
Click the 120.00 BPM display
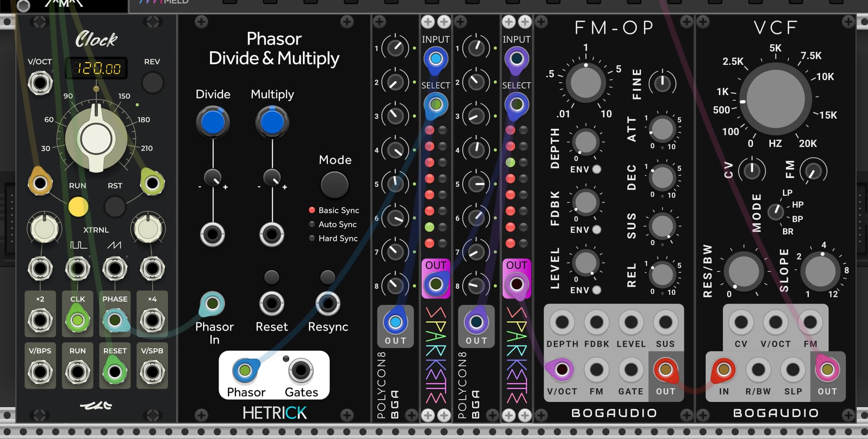click(x=97, y=69)
